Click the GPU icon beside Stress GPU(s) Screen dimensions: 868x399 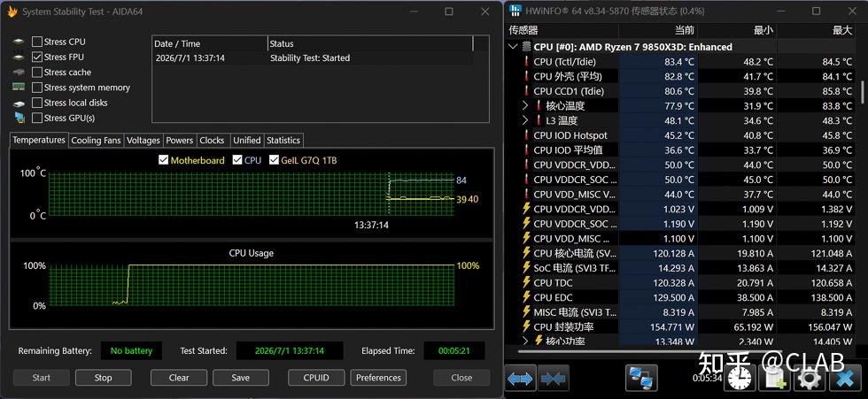pyautogui.click(x=19, y=118)
